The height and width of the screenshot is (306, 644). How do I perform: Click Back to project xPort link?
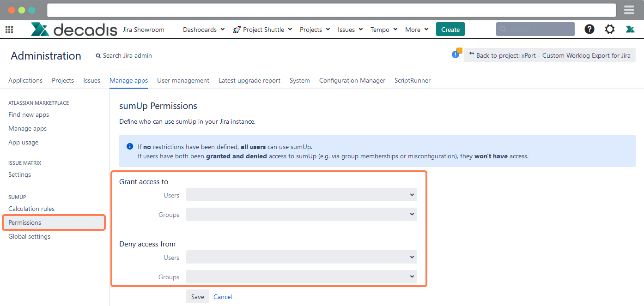click(550, 55)
